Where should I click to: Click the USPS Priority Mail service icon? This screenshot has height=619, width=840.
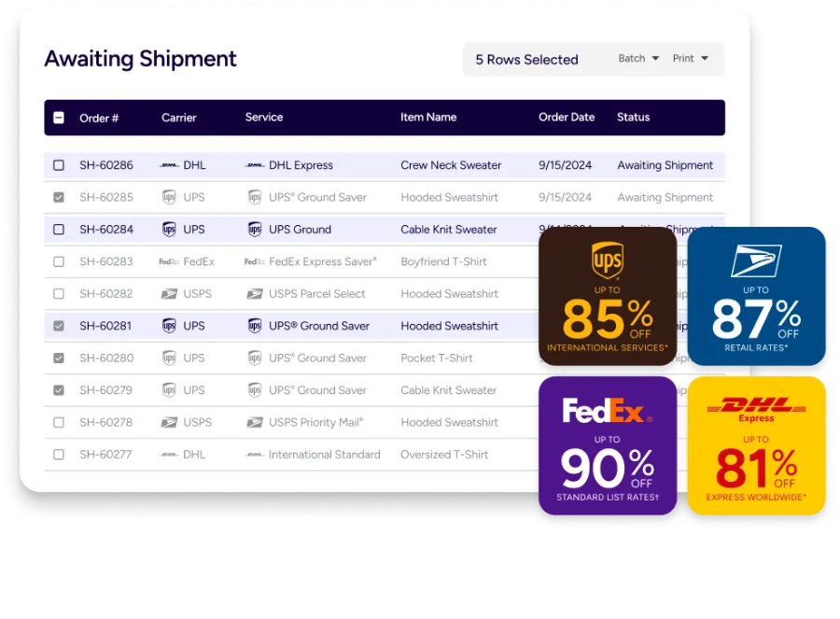click(x=255, y=422)
